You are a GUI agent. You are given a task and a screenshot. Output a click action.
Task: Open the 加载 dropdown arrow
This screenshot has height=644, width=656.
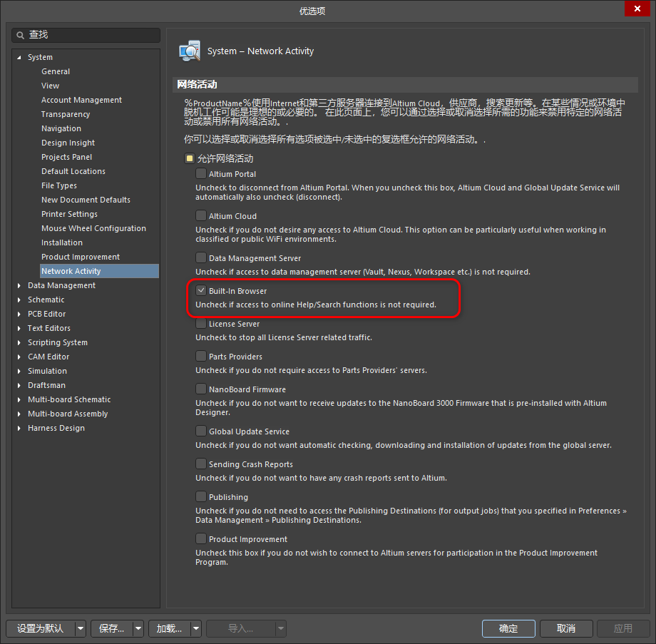pos(196,628)
